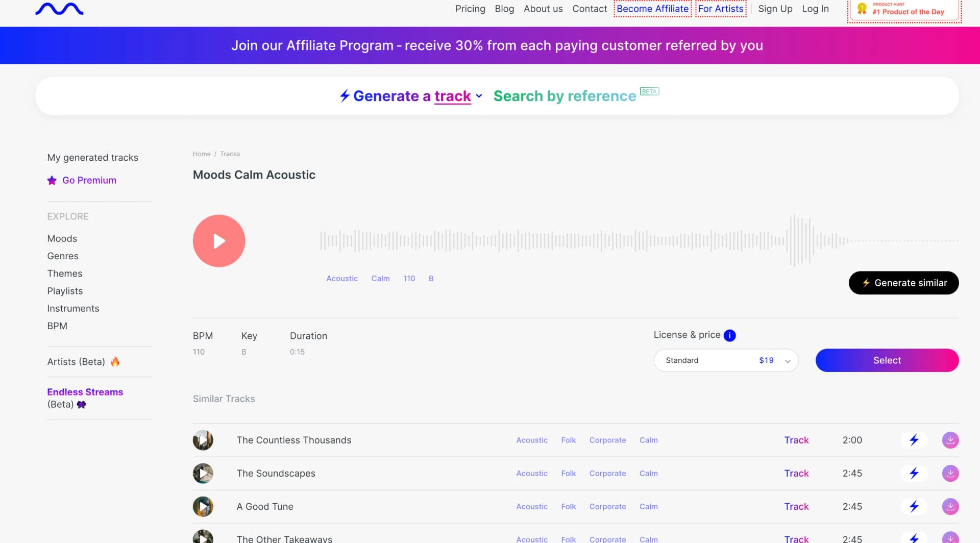This screenshot has width=980, height=543.
Task: Expand the track type chevron in Generate a track
Action: [479, 96]
